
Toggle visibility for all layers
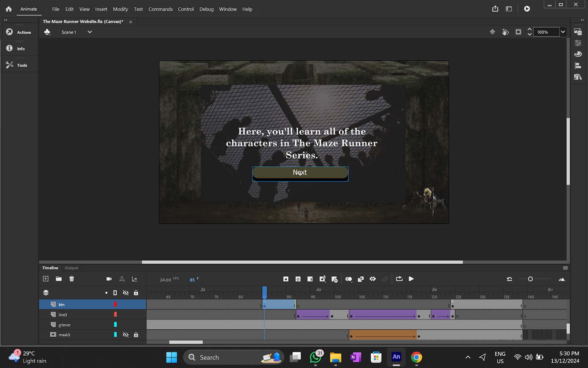126,293
